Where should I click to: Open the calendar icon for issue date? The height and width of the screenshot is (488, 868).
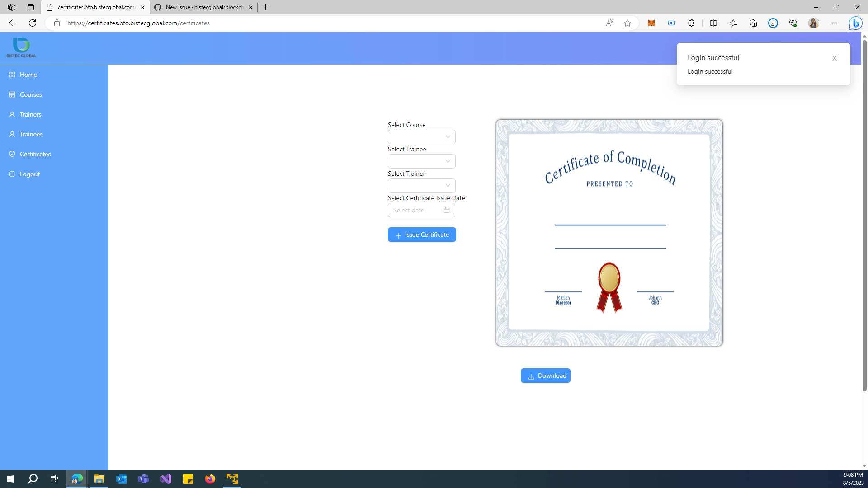point(446,210)
